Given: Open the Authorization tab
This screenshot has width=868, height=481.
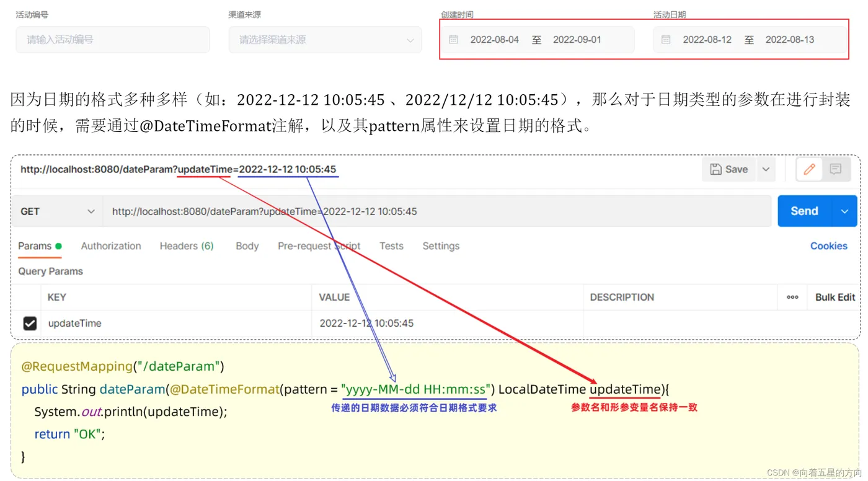Looking at the screenshot, I should (111, 246).
